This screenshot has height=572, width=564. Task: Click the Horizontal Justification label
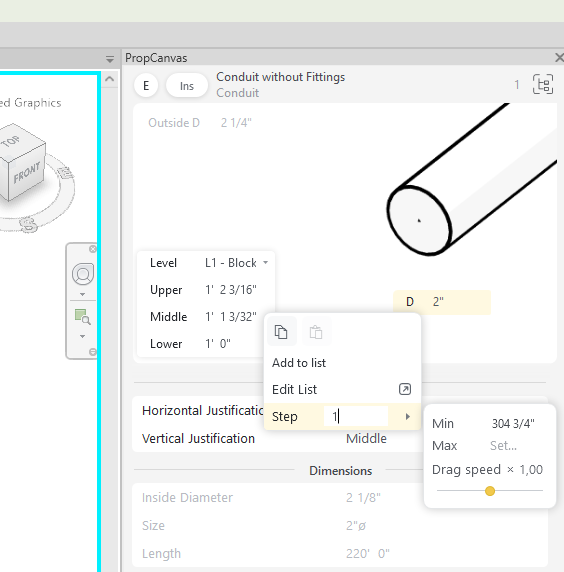tap(202, 411)
